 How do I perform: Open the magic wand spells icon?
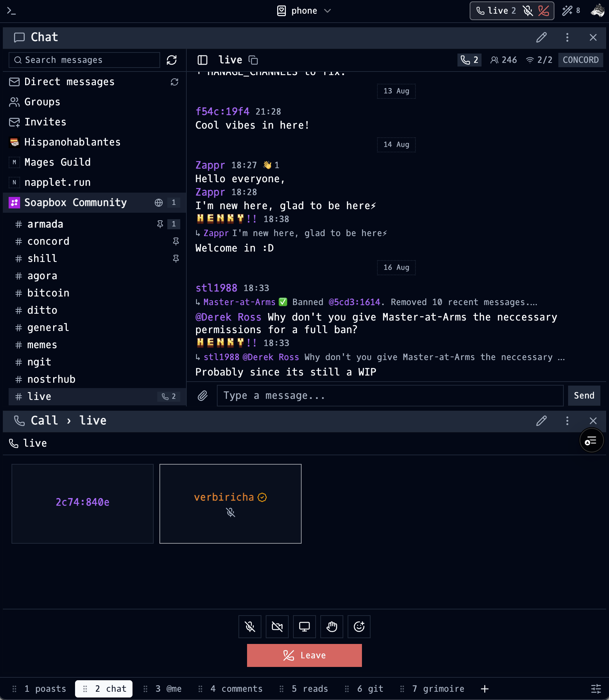click(x=567, y=11)
